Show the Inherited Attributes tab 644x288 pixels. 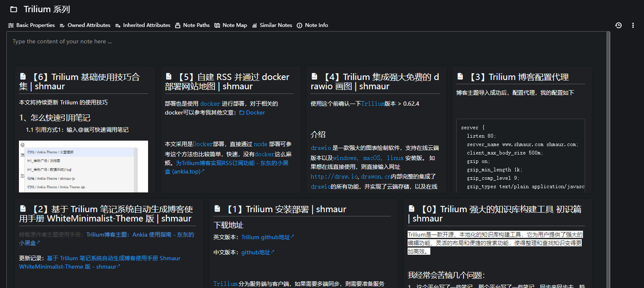tap(143, 25)
